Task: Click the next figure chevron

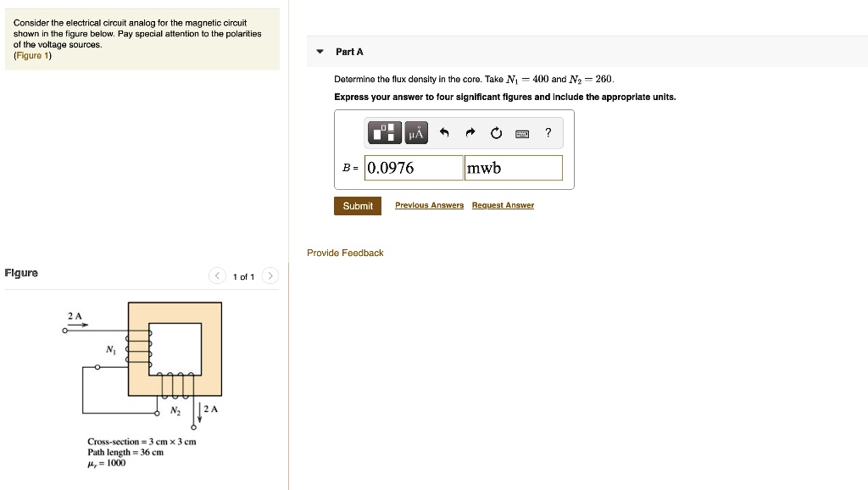Action: pos(270,276)
